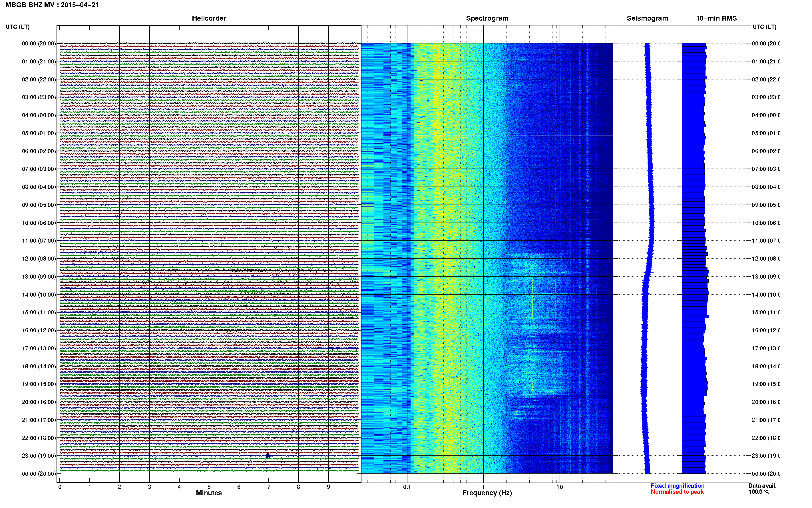Viewport: 812px width, 508px height.
Task: Click the "Frequency (Hz)" x-axis title
Action: 487,493
